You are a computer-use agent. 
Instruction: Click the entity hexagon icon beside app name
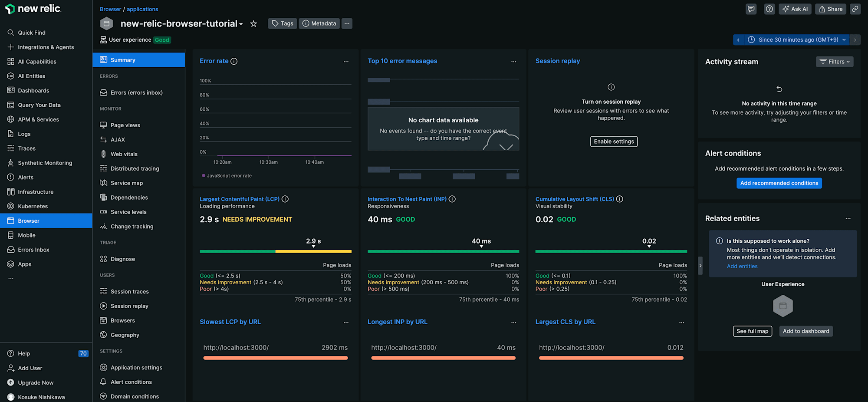tap(106, 23)
